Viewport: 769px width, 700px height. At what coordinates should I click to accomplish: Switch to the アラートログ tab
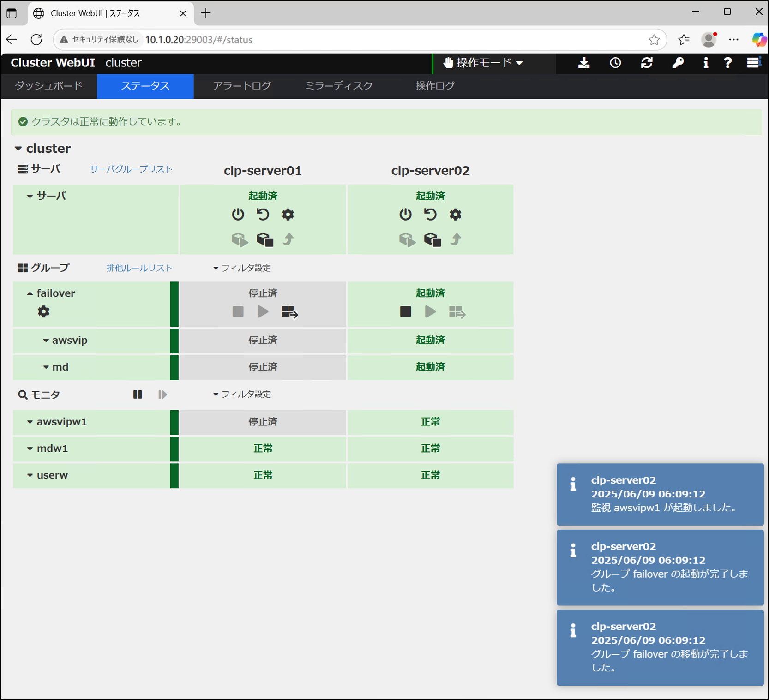242,86
